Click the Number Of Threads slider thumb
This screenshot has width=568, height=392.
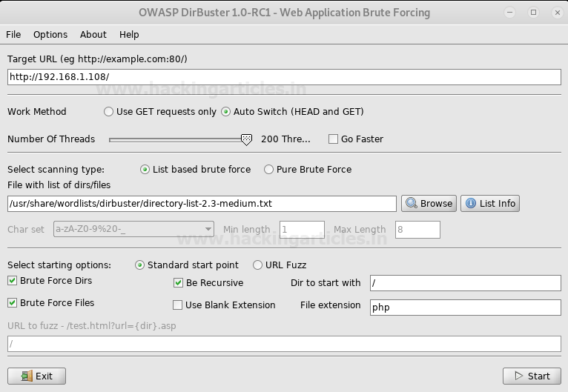tap(246, 140)
